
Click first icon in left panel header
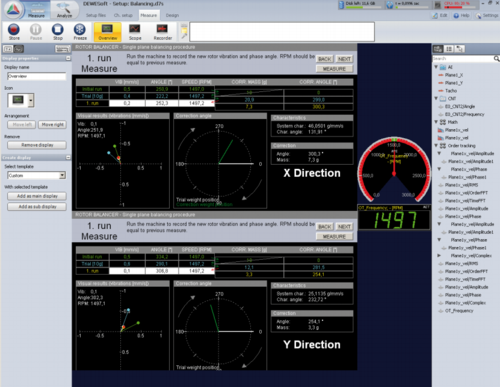click(x=8, y=49)
